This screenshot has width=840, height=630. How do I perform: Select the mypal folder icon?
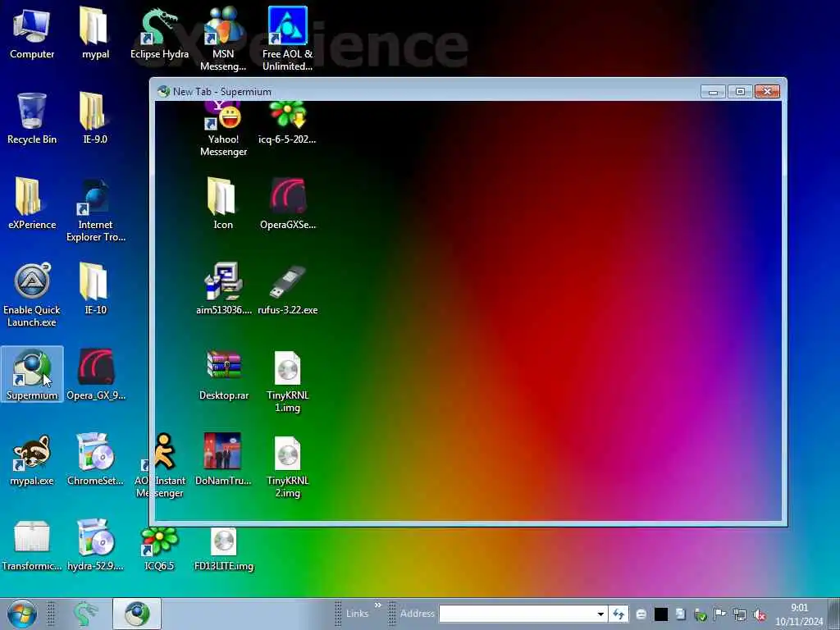click(x=95, y=33)
